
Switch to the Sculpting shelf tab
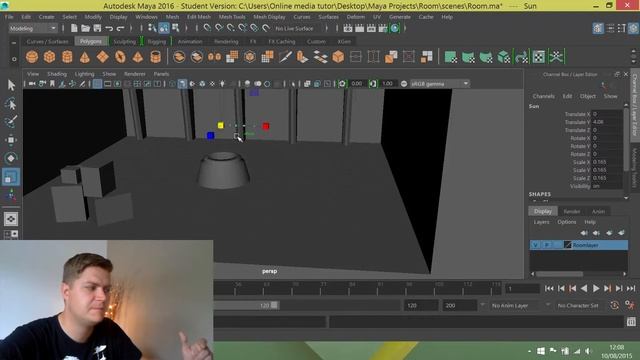point(124,42)
